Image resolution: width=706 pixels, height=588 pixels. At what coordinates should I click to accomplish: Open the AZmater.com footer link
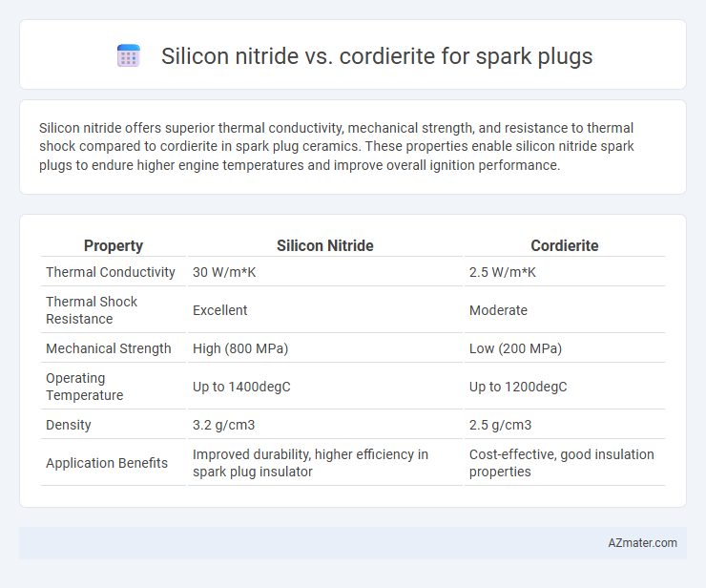click(x=642, y=543)
